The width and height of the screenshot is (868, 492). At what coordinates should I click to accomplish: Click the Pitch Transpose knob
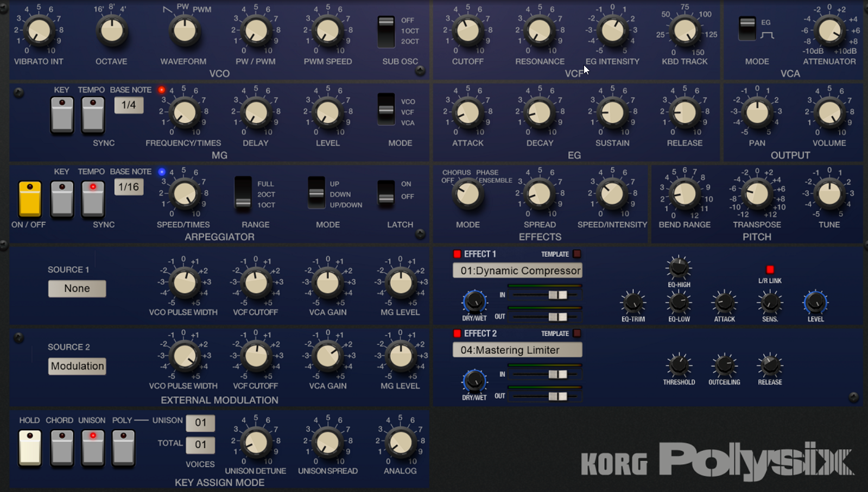coord(757,194)
